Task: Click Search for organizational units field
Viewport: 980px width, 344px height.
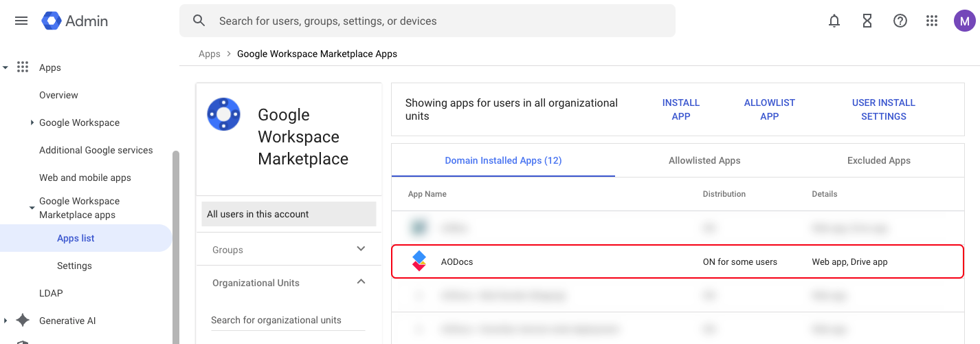Action: 288,320
